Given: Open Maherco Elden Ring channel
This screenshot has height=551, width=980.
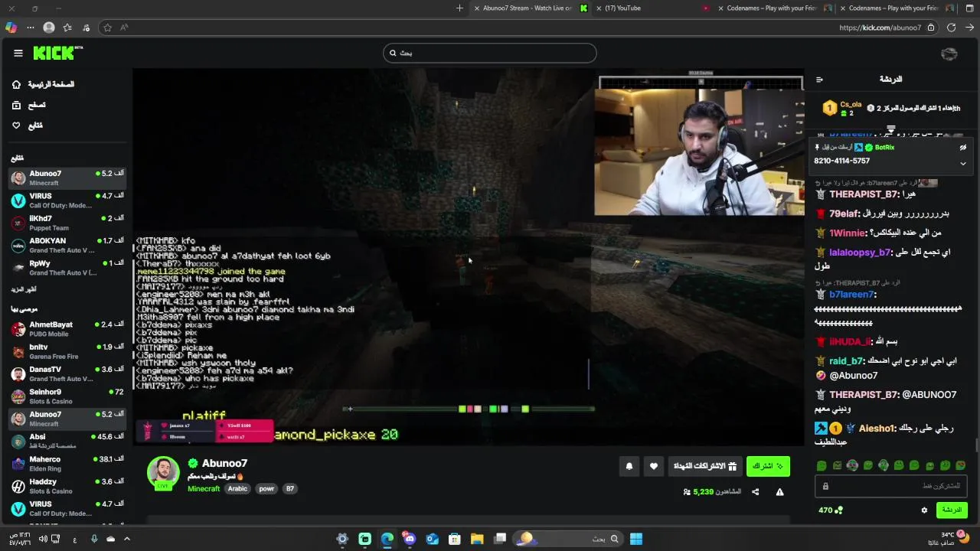Looking at the screenshot, I should tap(67, 464).
